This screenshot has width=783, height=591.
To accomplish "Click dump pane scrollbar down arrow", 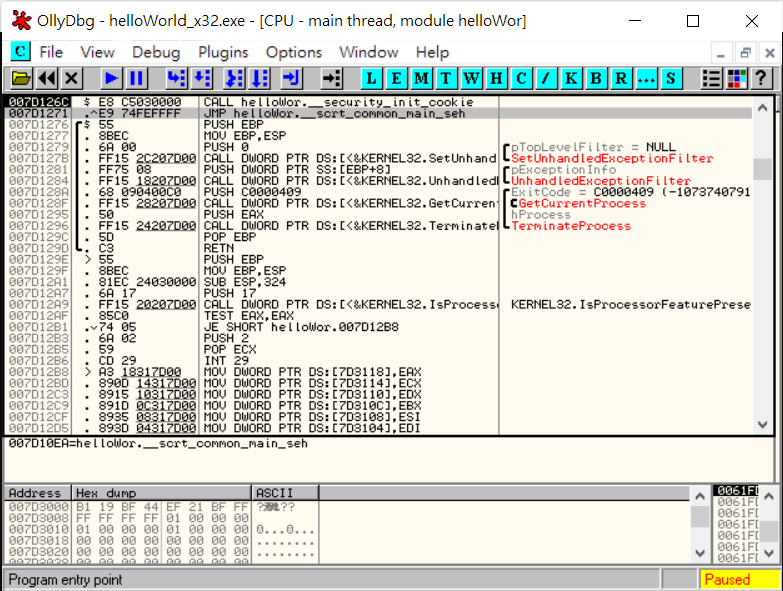I will click(700, 553).
